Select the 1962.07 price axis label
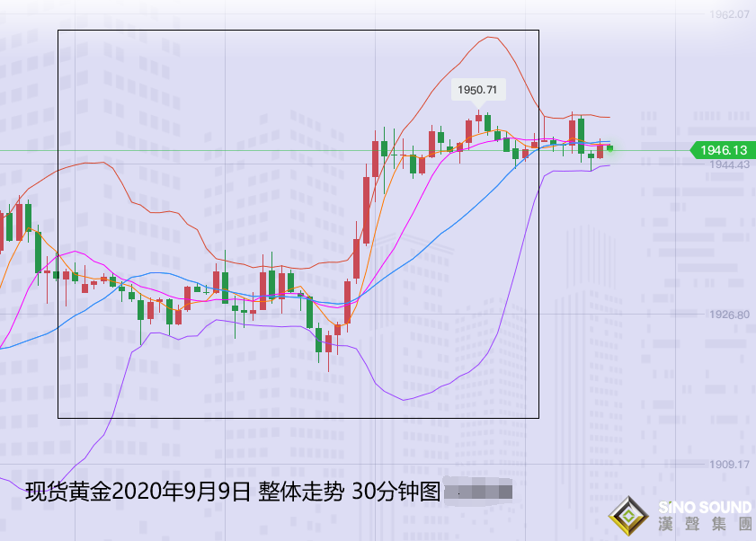 729,15
